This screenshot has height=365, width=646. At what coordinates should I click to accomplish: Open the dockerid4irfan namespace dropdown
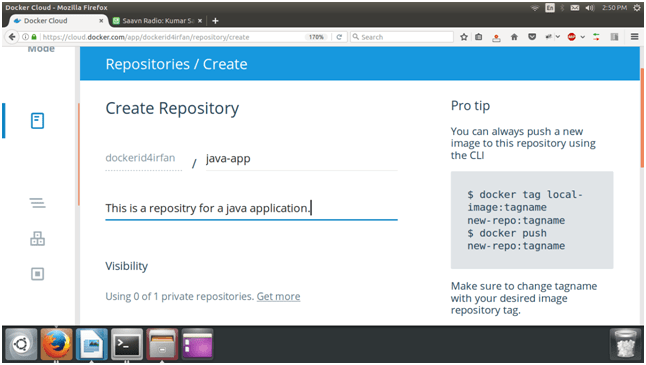coord(143,158)
